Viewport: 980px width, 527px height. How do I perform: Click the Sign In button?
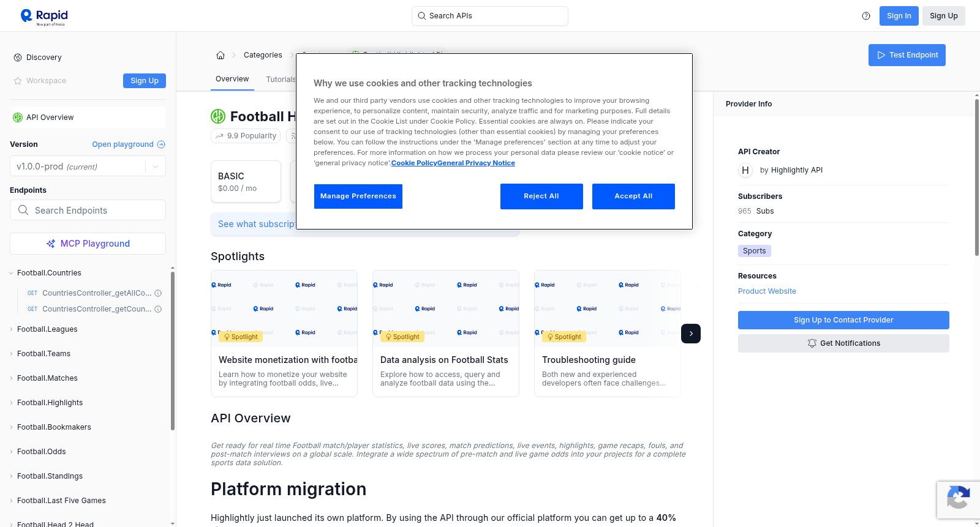click(x=899, y=16)
